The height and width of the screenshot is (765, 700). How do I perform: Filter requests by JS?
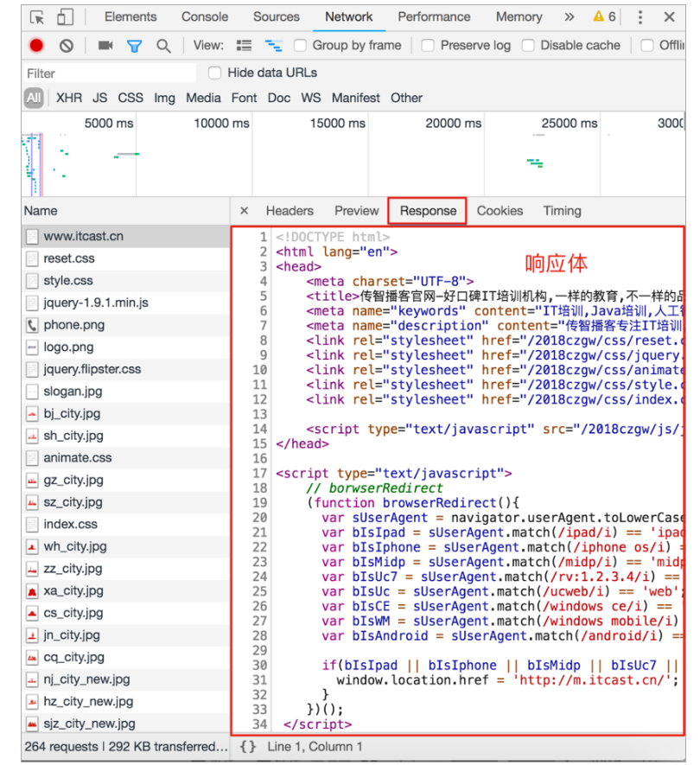point(100,98)
